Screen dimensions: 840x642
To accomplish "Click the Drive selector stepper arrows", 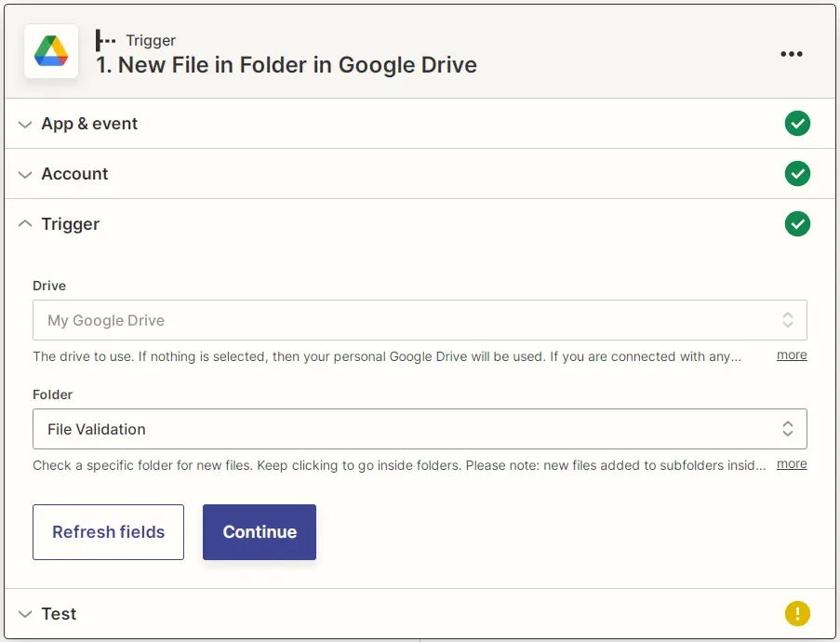I will (786, 320).
